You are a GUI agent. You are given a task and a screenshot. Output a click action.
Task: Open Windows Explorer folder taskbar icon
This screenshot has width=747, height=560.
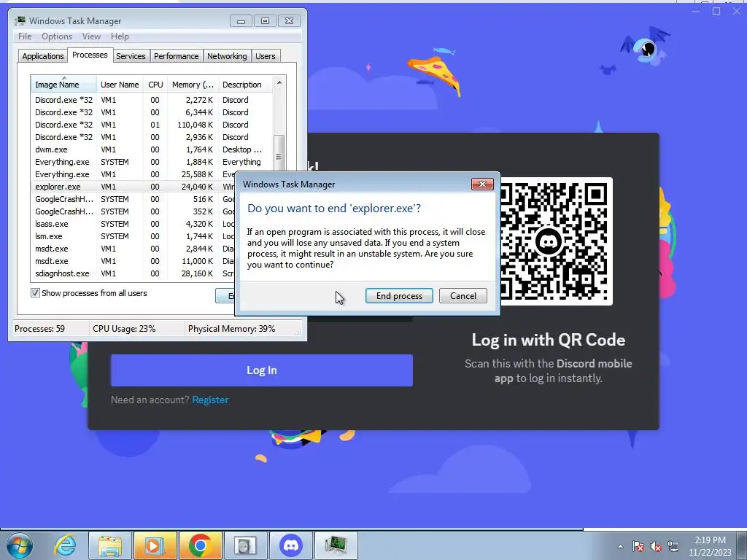pyautogui.click(x=111, y=545)
